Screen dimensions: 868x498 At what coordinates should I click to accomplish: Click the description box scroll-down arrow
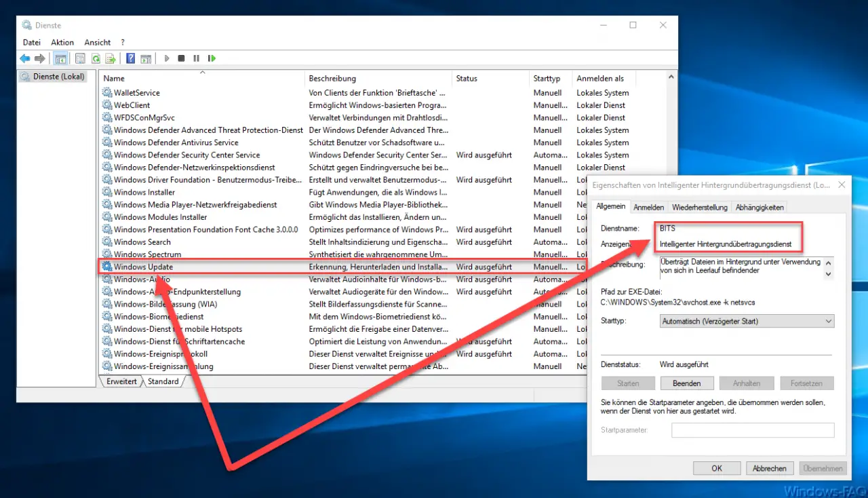tap(828, 273)
